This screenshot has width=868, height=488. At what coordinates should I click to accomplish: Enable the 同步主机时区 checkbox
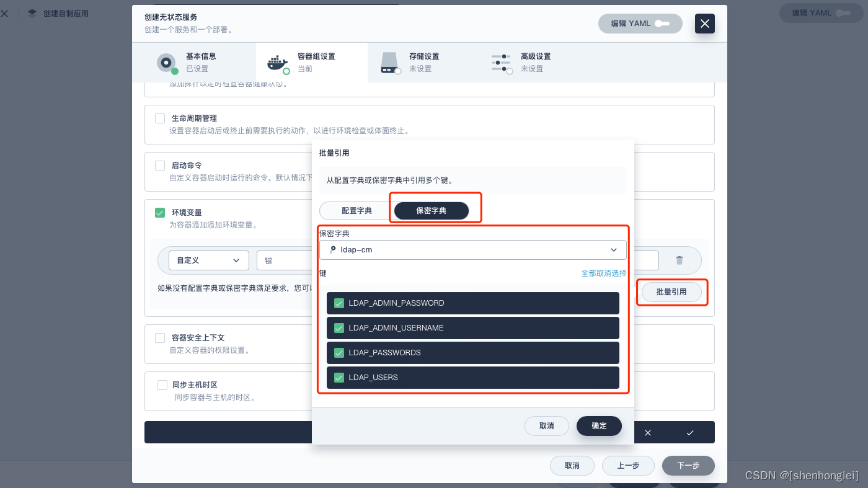point(162,385)
